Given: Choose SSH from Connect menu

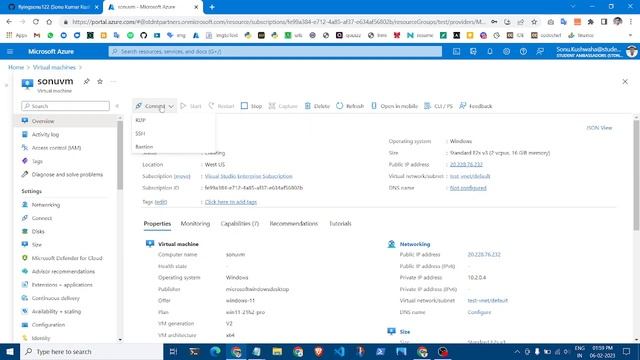Looking at the screenshot, I should (140, 133).
